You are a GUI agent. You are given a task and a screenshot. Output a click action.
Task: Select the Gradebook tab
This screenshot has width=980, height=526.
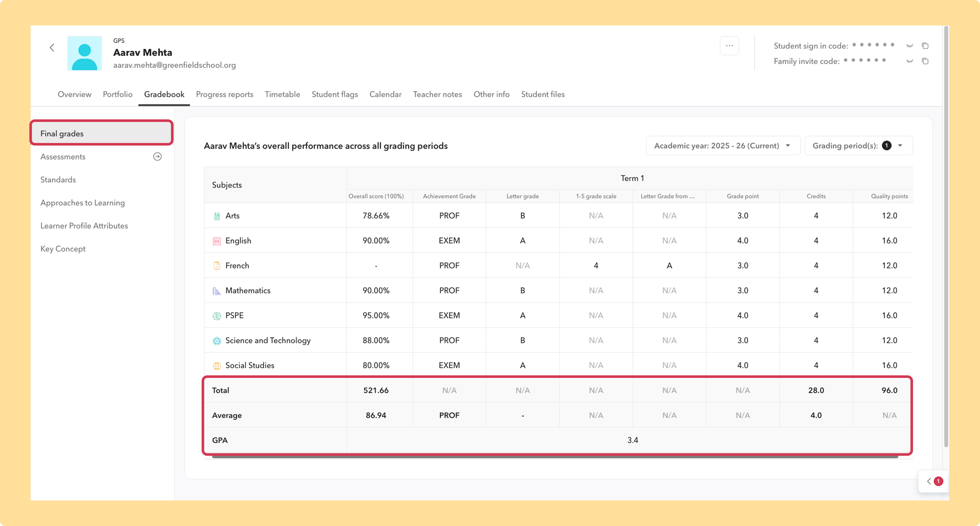pos(164,94)
